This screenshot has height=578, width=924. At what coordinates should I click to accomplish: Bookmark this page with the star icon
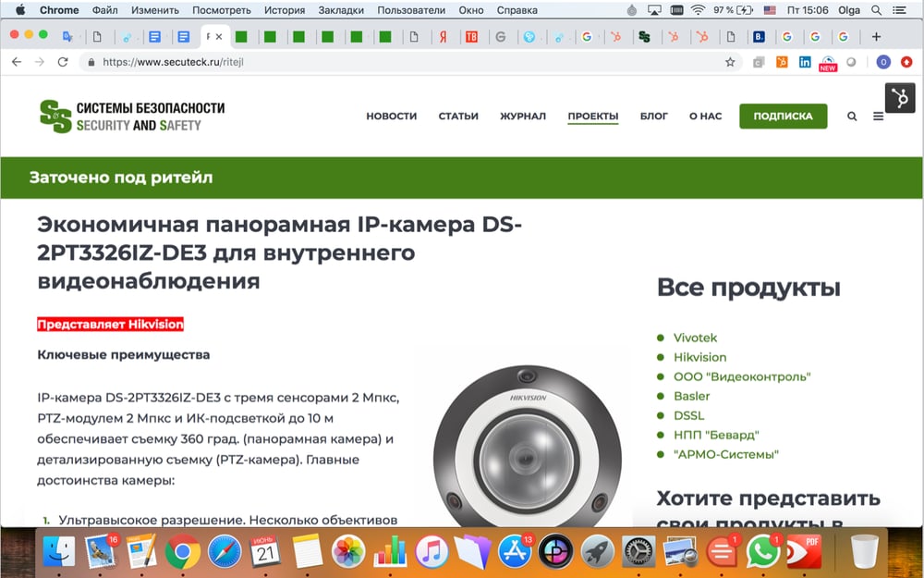pos(730,62)
